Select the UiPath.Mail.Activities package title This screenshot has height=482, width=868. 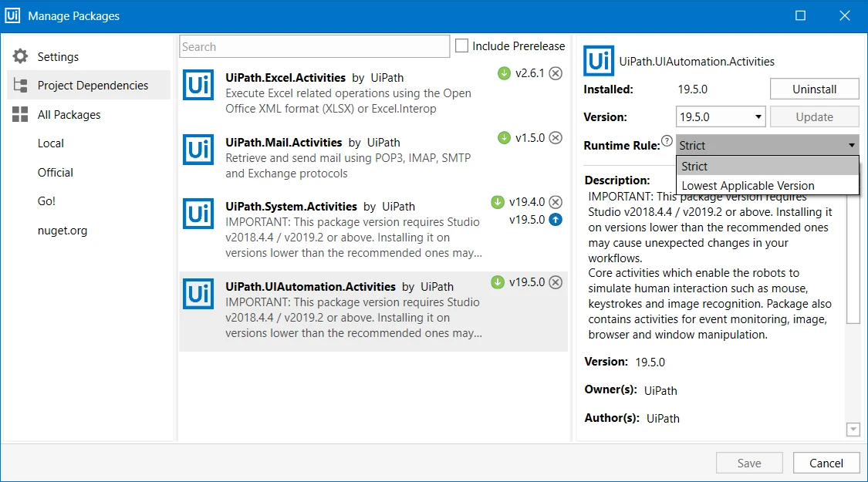(283, 142)
